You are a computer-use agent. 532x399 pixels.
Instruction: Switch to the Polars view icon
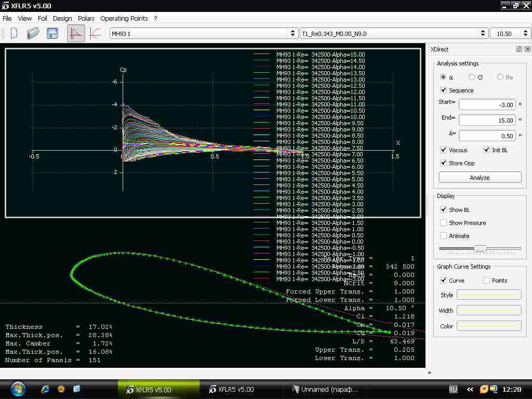(95, 33)
